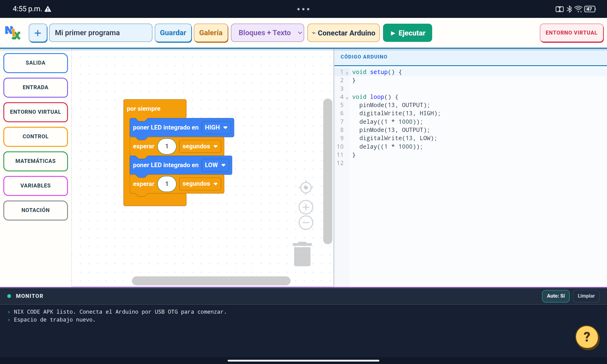Edit the value 1 in first esperar block
This screenshot has width=607, height=364.
pos(167,146)
